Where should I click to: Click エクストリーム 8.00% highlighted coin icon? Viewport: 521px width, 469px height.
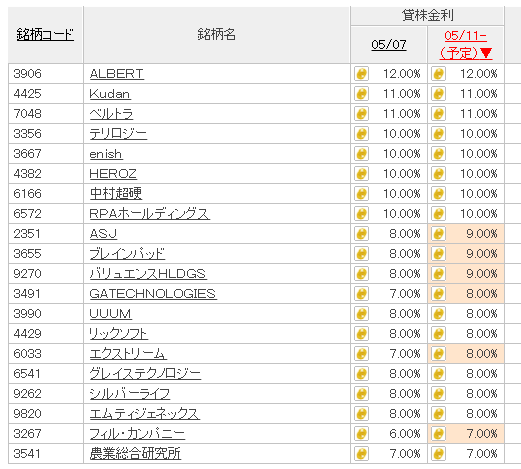[438, 354]
